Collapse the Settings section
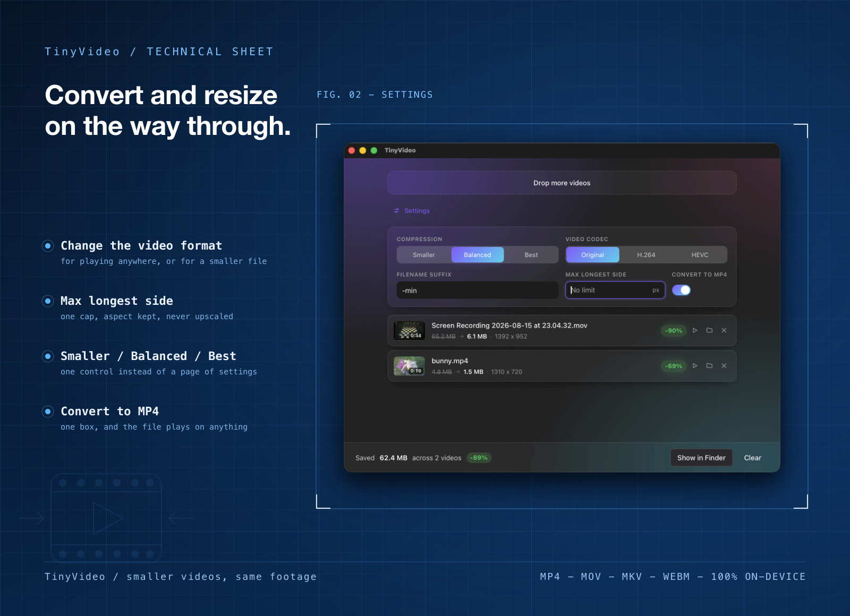 412,211
